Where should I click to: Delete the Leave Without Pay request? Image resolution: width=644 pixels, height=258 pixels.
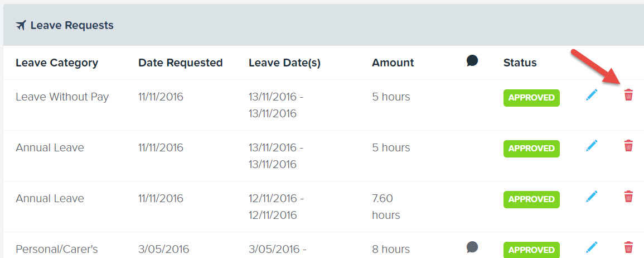(628, 95)
